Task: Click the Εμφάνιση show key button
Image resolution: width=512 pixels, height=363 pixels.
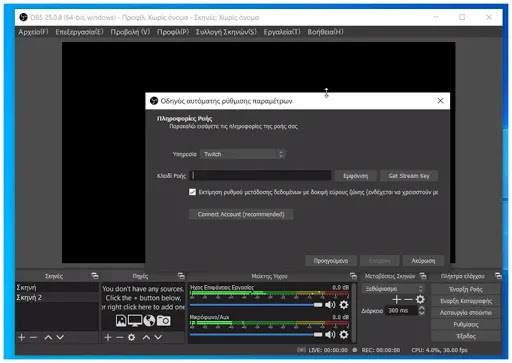Action: (x=356, y=176)
